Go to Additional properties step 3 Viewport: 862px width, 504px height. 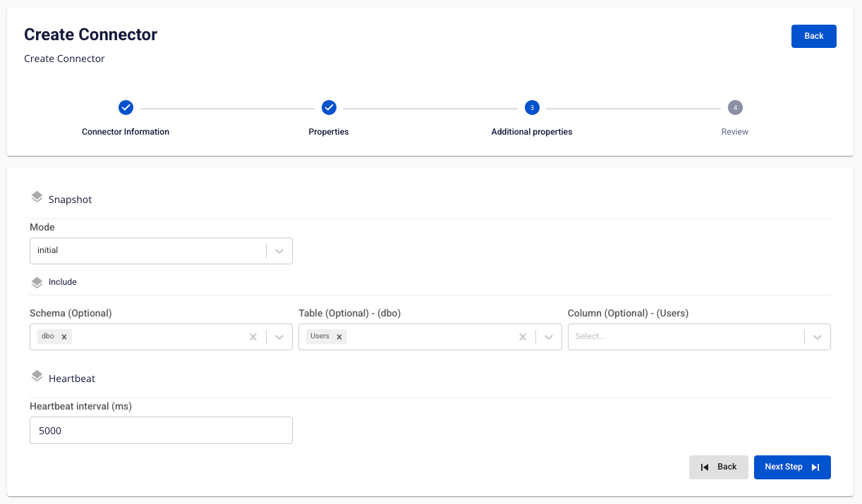tap(532, 107)
